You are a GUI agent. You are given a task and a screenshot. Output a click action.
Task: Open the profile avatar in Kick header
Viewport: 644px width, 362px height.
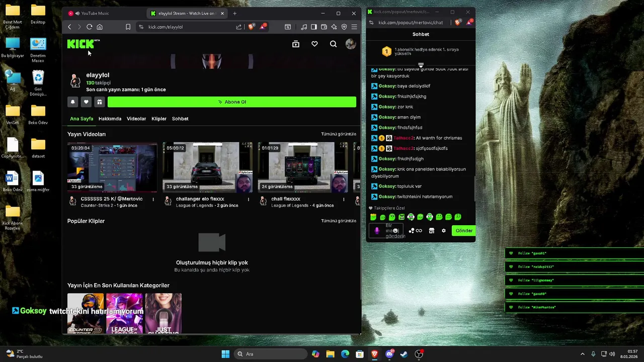coord(351,44)
